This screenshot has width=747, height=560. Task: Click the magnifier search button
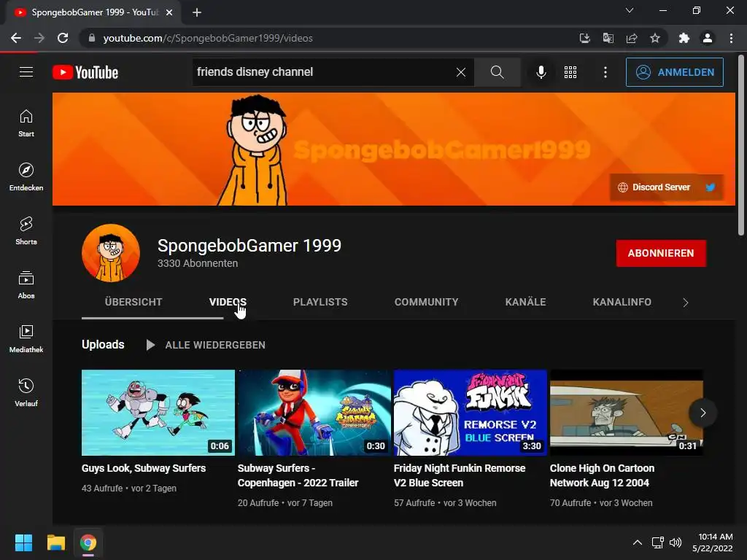[497, 72]
